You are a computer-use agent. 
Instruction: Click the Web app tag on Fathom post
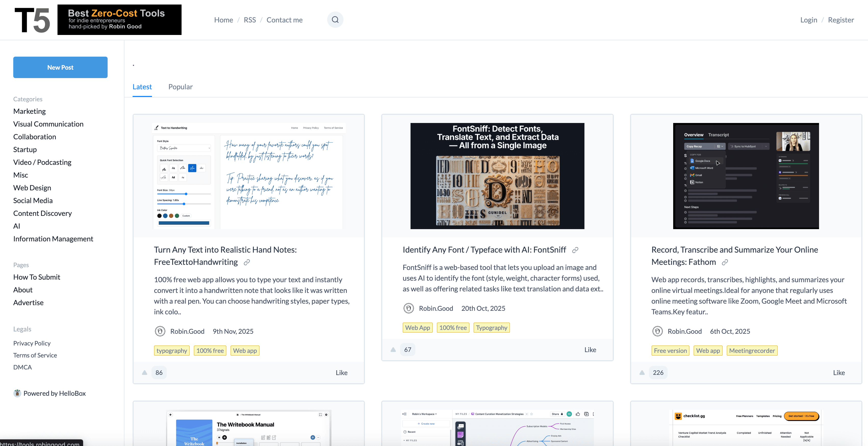708,351
